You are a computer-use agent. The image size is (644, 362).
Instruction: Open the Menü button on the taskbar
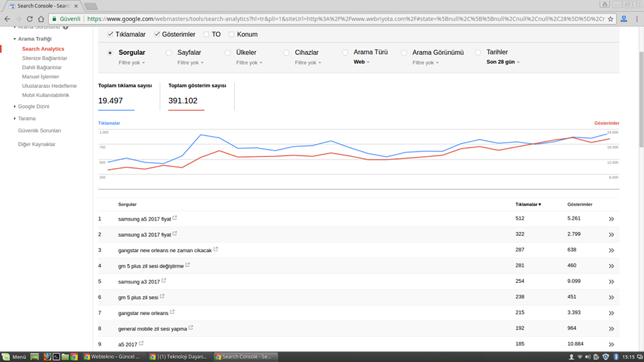pyautogui.click(x=14, y=357)
